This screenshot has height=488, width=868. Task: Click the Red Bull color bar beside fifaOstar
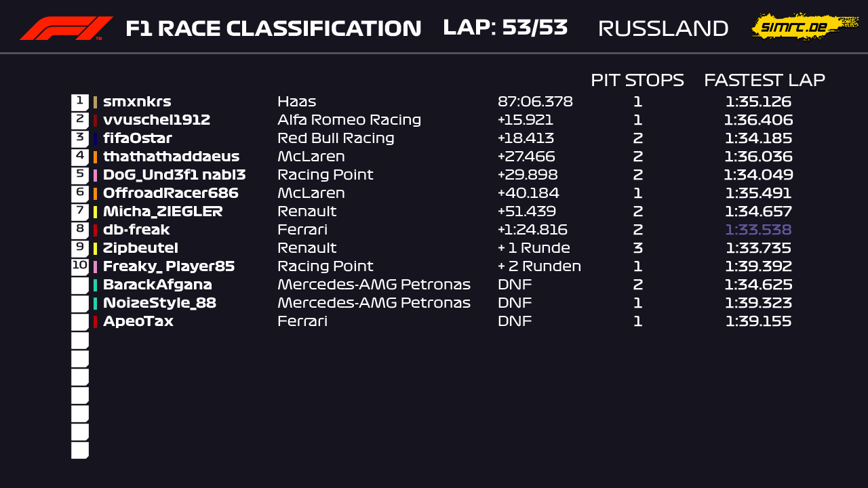(x=96, y=138)
